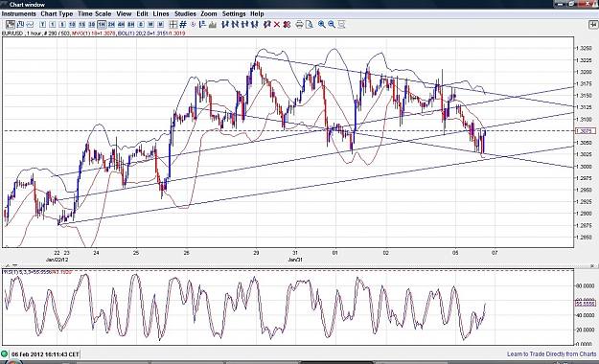The image size is (599, 364).
Task: Open print preview icon
Action: click(310, 25)
